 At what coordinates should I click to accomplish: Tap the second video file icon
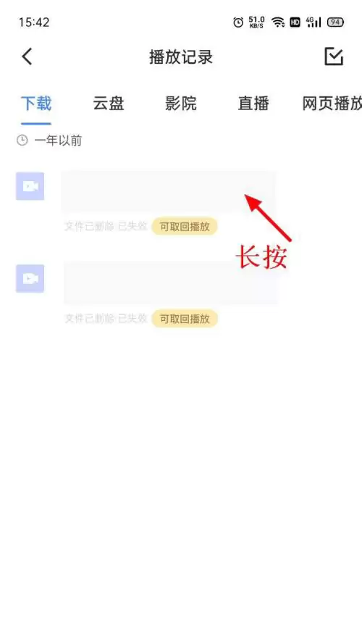(30, 278)
